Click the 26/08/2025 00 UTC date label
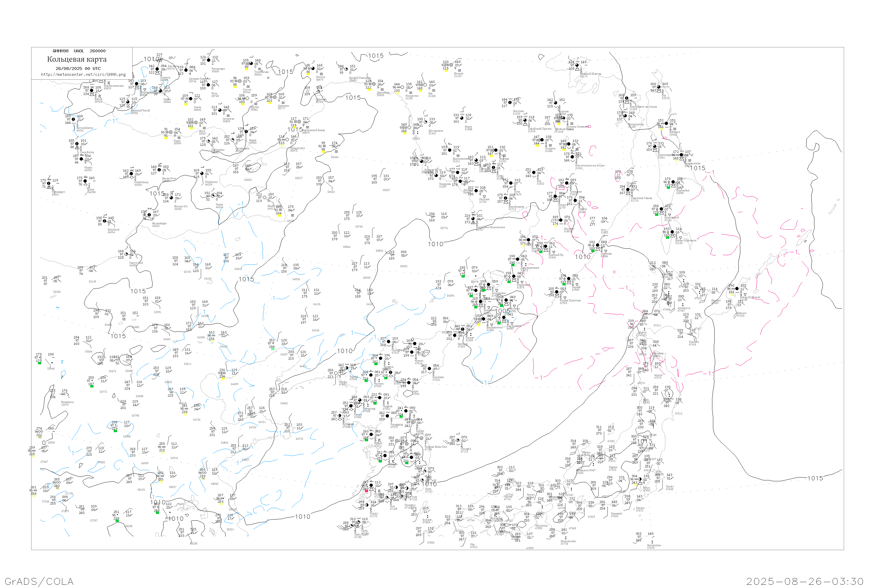882x588 pixels. [x=78, y=69]
